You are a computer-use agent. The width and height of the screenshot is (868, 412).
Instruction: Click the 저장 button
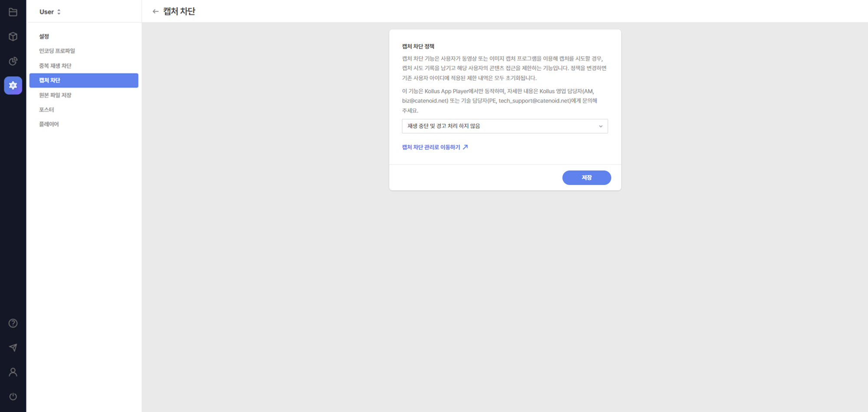[x=586, y=178]
